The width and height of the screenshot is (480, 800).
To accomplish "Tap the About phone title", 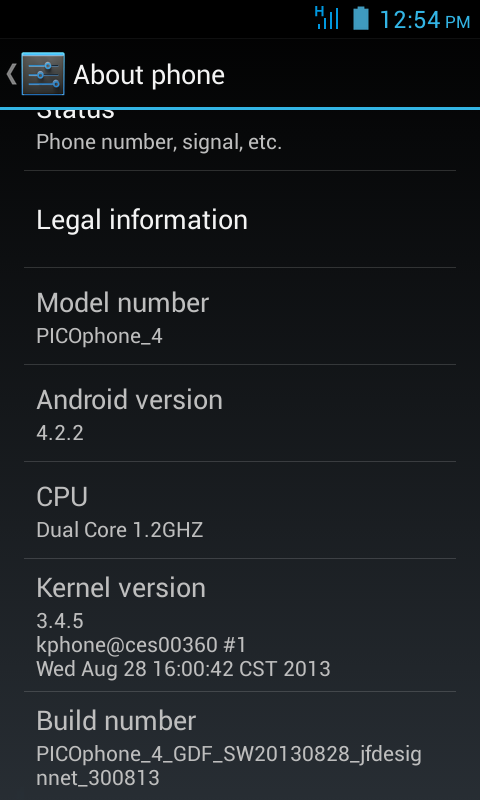I will (x=149, y=75).
